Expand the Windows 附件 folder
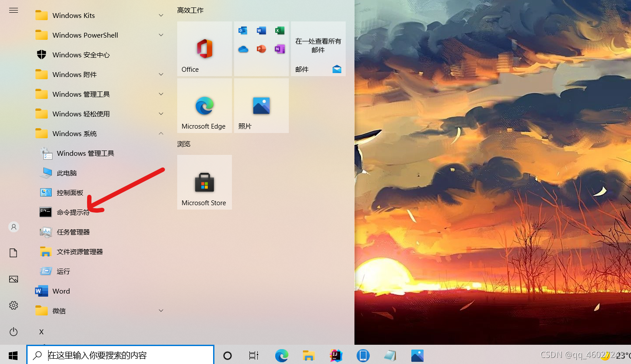Image resolution: width=631 pixels, height=364 pixels. (101, 74)
